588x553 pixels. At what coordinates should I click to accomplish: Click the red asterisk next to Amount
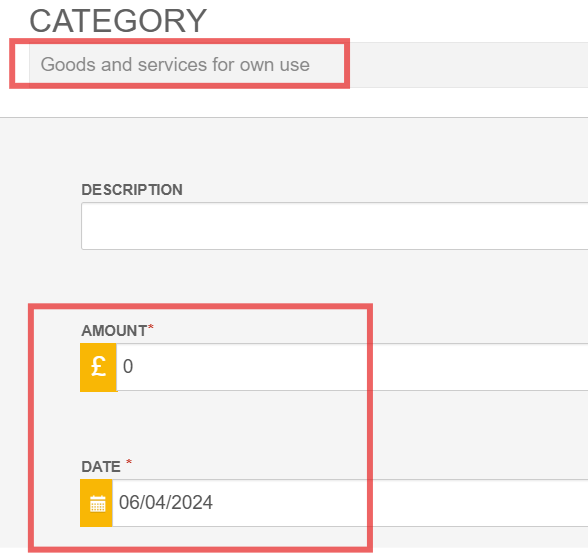pyautogui.click(x=151, y=328)
